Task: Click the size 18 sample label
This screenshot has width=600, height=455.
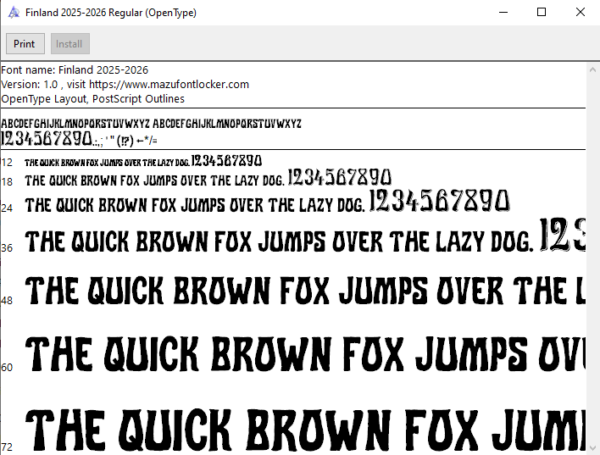Action: [7, 182]
